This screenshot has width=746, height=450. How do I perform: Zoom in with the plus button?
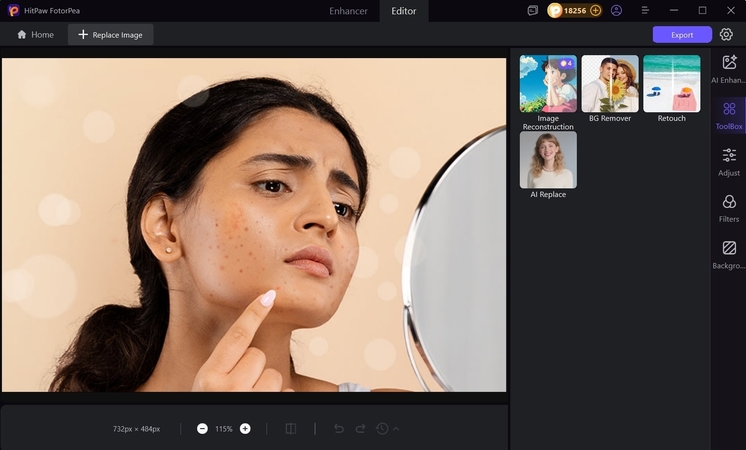(245, 429)
